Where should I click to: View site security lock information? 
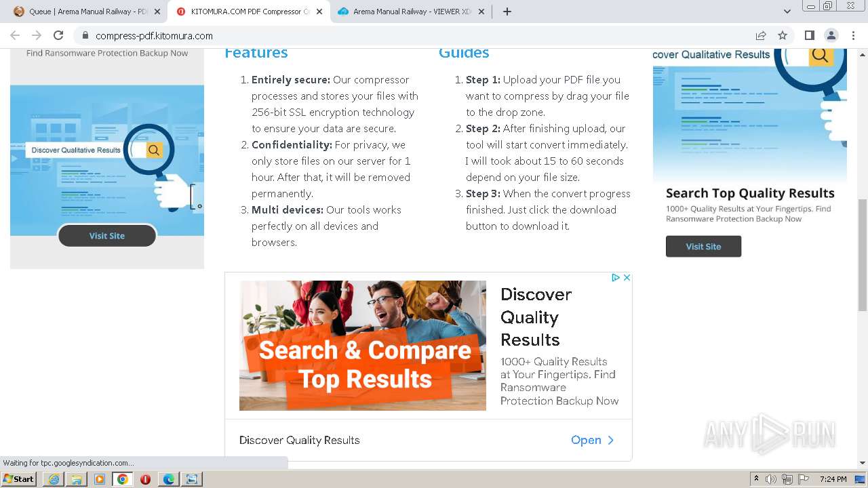point(85,35)
